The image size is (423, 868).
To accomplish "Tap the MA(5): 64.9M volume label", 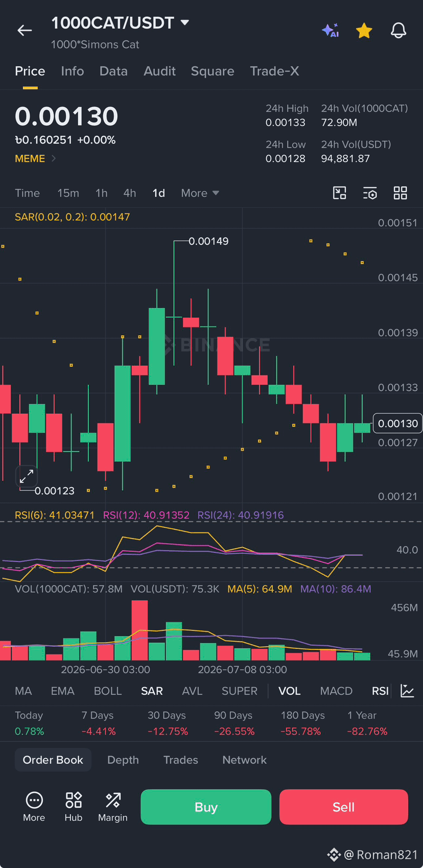I will coord(260,589).
